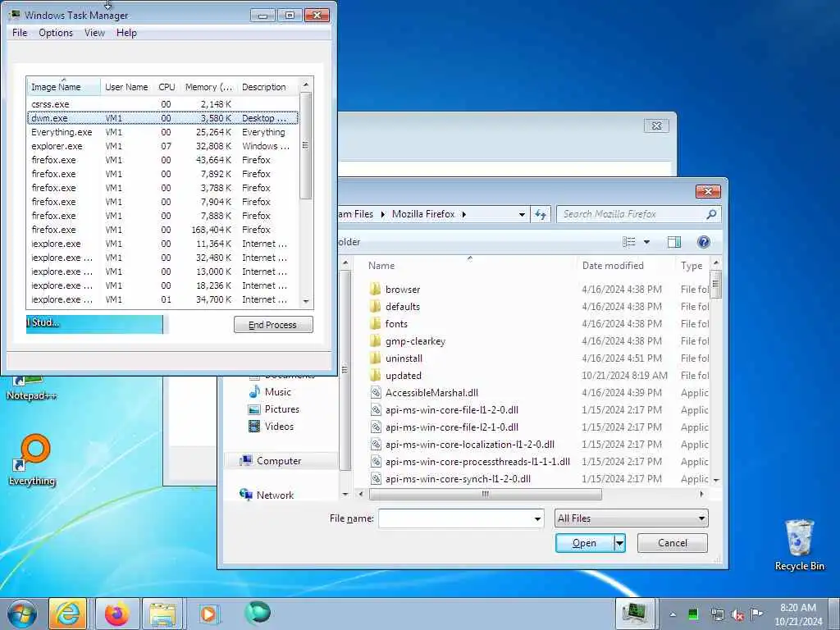Select the Everything.exe process row
Viewport: 840px width, 630px height.
coord(163,132)
